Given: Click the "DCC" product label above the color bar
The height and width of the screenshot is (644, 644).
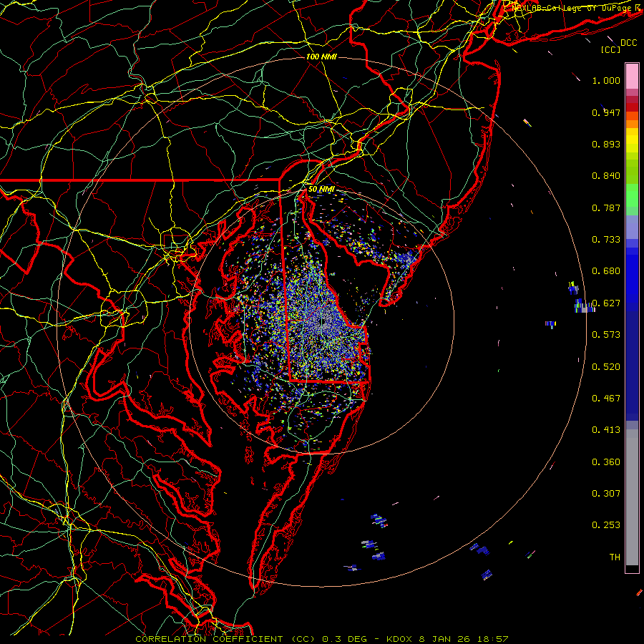Looking at the screenshot, I should [628, 43].
